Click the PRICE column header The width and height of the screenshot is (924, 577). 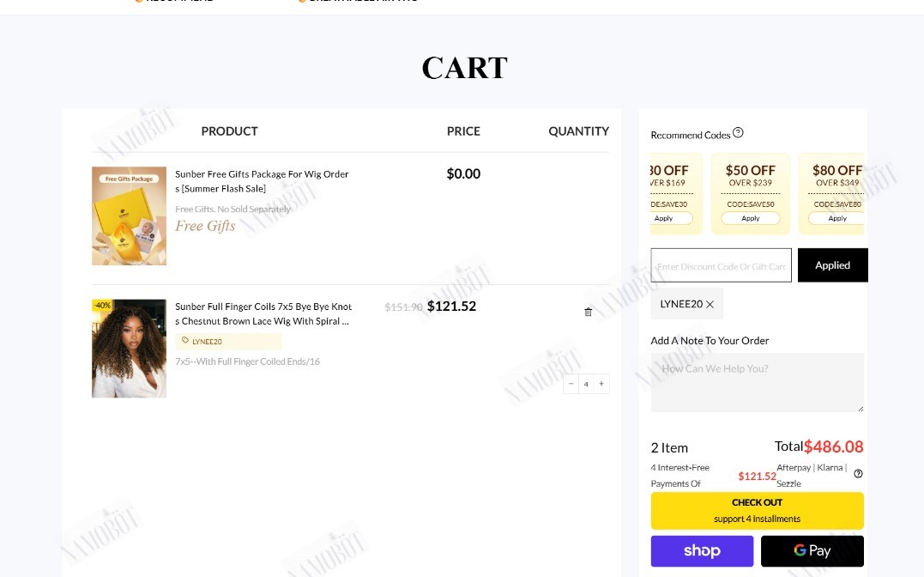click(x=463, y=131)
